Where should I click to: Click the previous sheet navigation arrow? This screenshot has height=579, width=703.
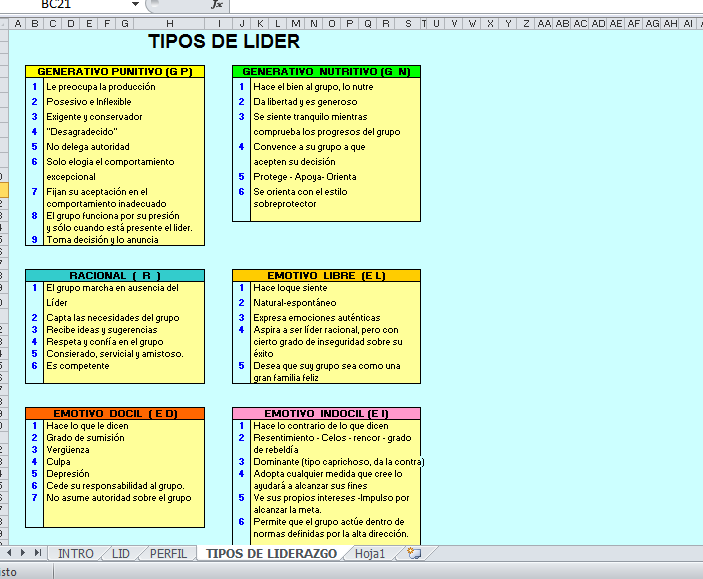click(9, 553)
